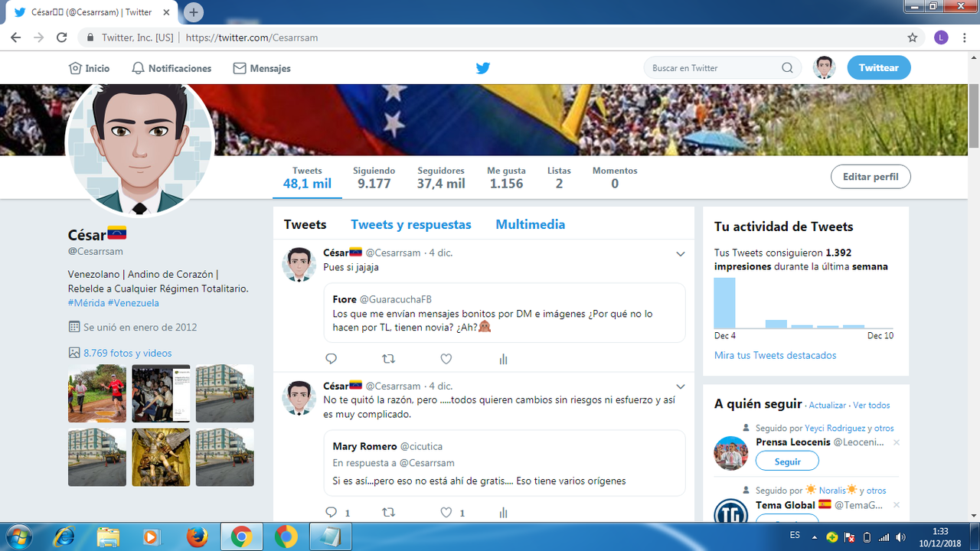Open volume control in system tray
980x551 pixels.
tap(900, 536)
